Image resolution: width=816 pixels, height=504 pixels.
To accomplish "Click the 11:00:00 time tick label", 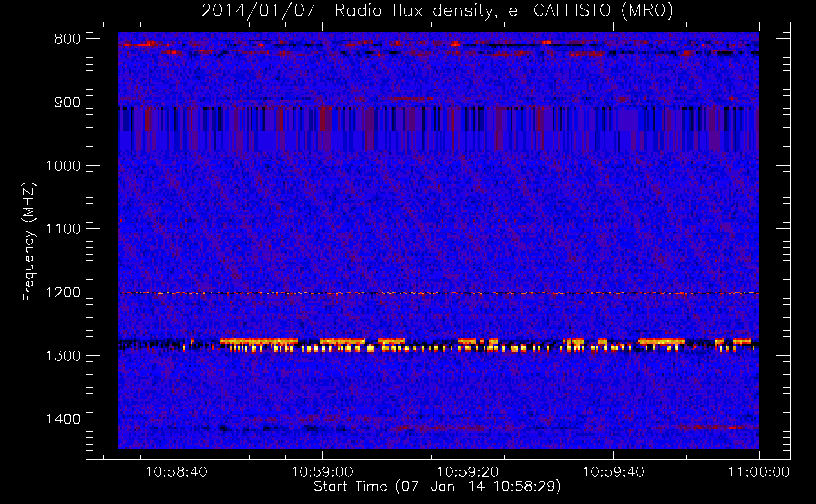I will pyautogui.click(x=758, y=472).
